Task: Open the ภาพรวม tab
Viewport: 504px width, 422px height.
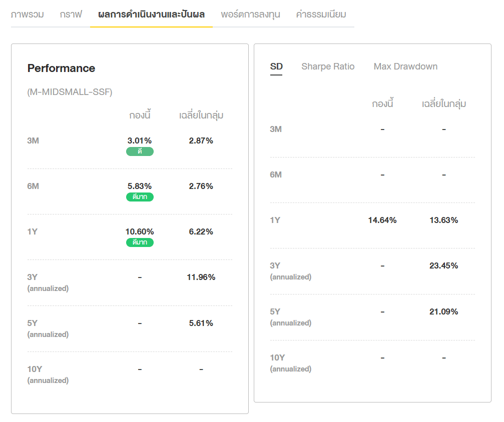Action: point(27,14)
